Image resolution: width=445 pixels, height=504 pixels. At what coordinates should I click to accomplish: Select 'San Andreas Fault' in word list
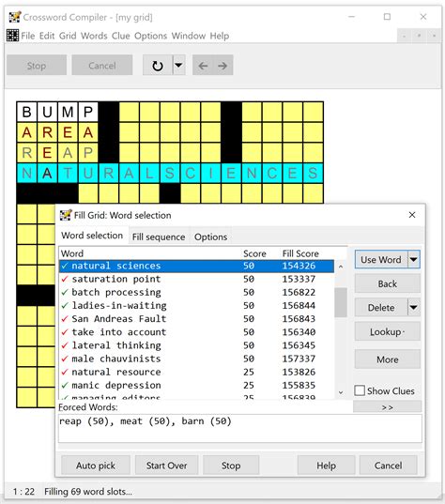pos(196,318)
